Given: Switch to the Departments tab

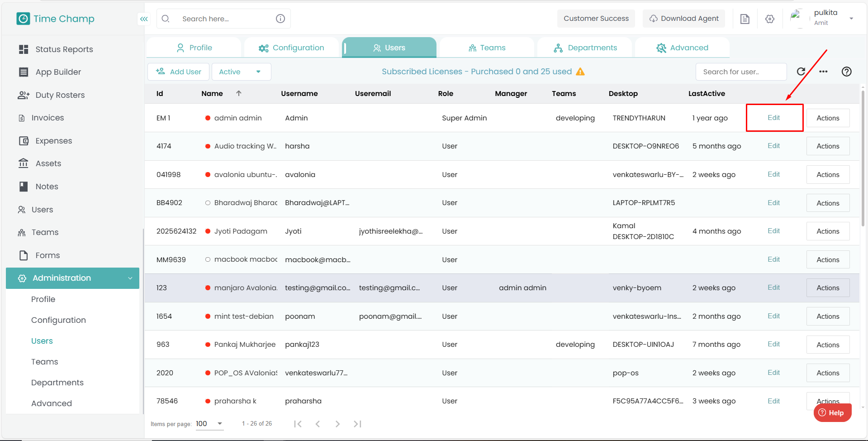Looking at the screenshot, I should [x=585, y=48].
